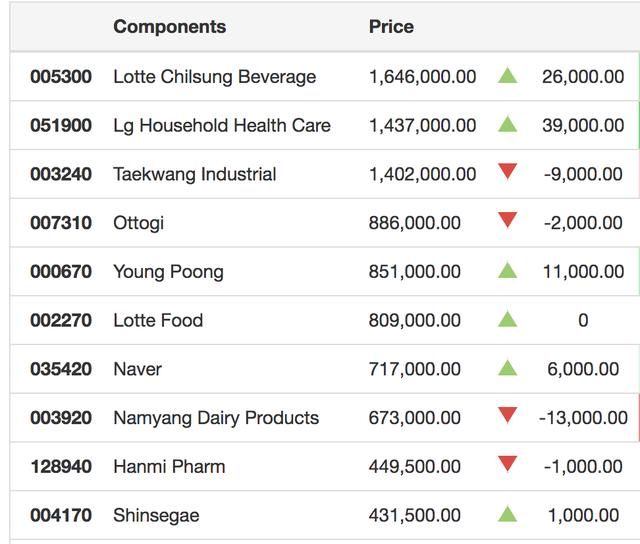Click red down arrow for Taekwang Industrial
The width and height of the screenshot is (640, 544).
tap(508, 173)
